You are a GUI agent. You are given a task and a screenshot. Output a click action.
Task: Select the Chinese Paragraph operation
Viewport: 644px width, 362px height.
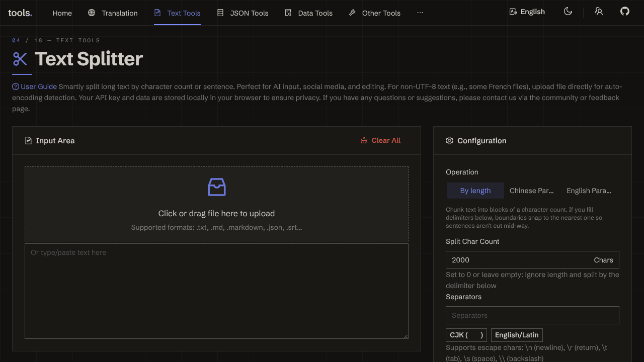click(x=531, y=191)
